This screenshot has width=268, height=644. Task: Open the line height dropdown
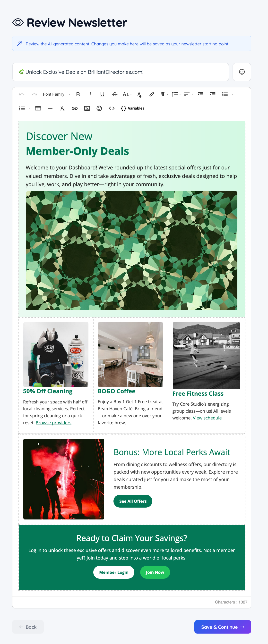[176, 94]
